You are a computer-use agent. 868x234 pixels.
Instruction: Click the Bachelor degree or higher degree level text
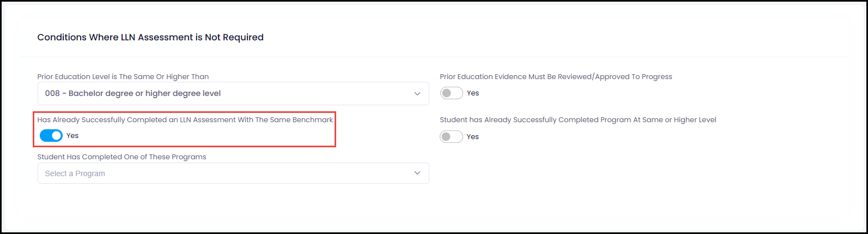[x=144, y=93]
